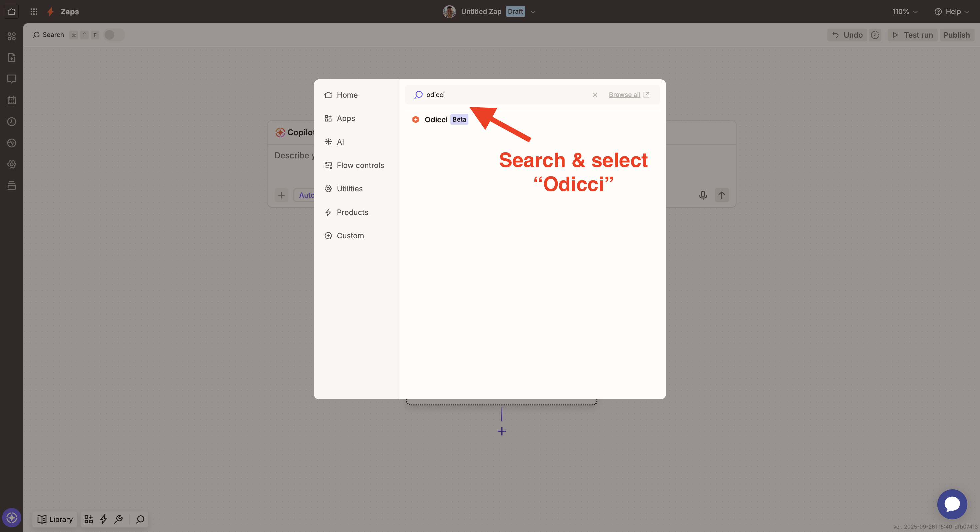Screen dimensions: 980x532
Task: Select the Custom category
Action: click(350, 236)
